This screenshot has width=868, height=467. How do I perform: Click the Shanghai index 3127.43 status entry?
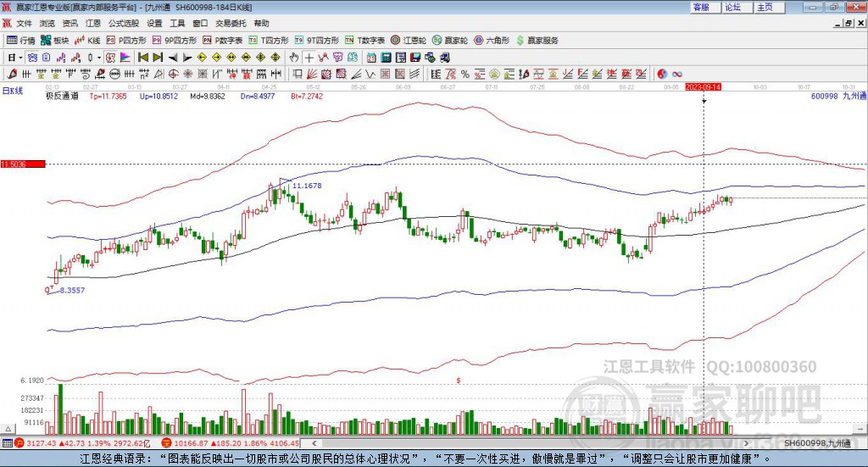[82, 443]
